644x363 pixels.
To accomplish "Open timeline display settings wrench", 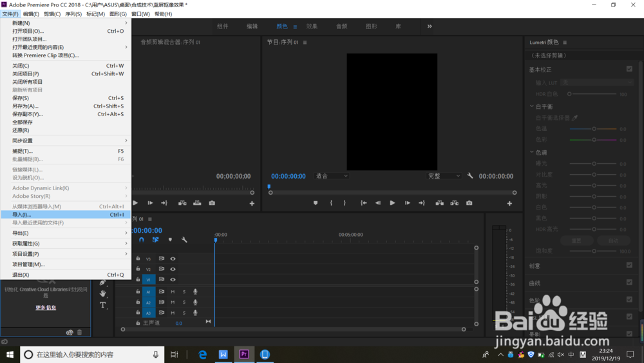I will pos(184,240).
